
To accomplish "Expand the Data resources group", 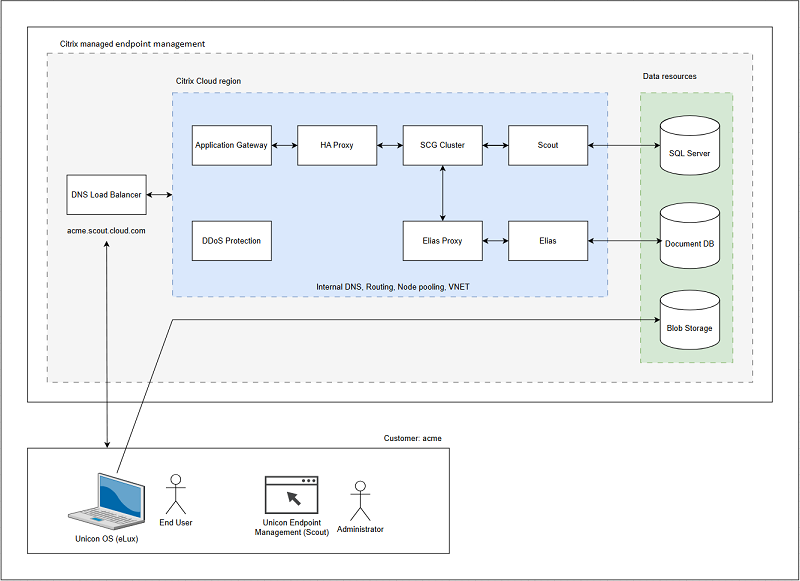I will pos(671,76).
